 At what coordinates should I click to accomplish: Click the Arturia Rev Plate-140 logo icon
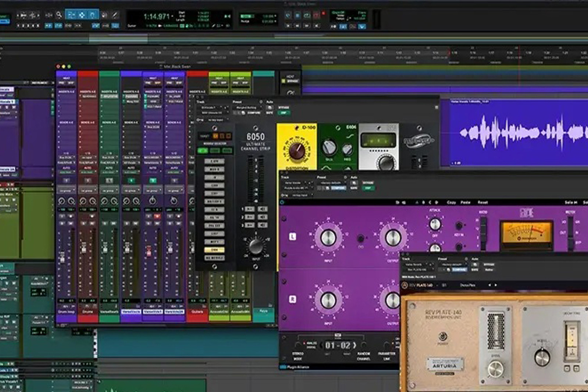(405, 285)
